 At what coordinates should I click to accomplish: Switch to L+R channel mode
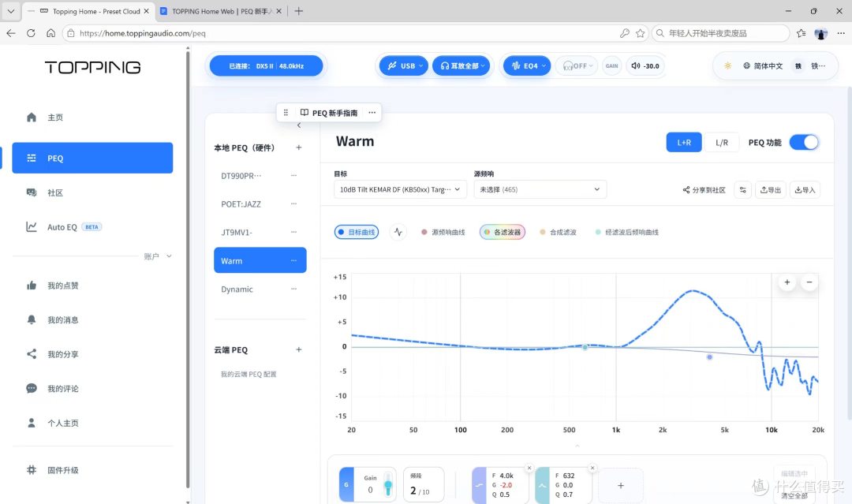(684, 142)
